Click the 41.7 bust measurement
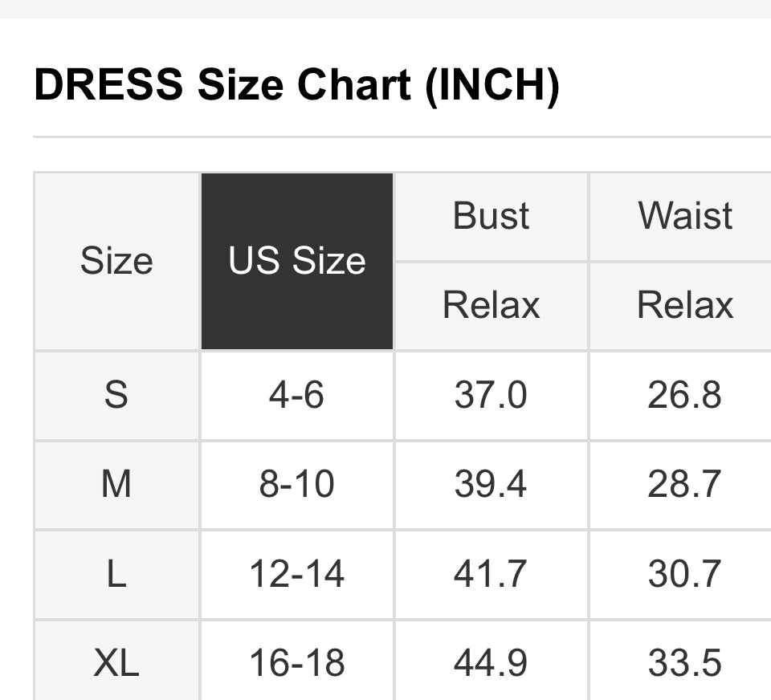 492,574
